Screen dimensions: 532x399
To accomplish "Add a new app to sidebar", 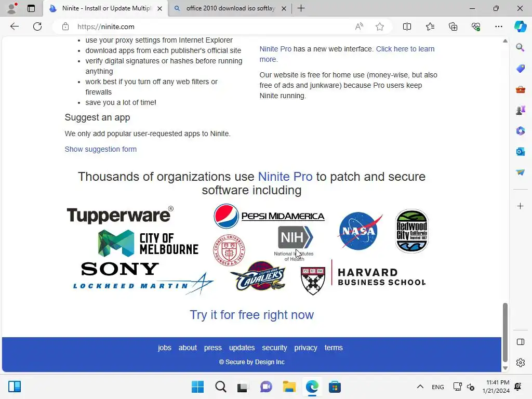I will pos(520,206).
